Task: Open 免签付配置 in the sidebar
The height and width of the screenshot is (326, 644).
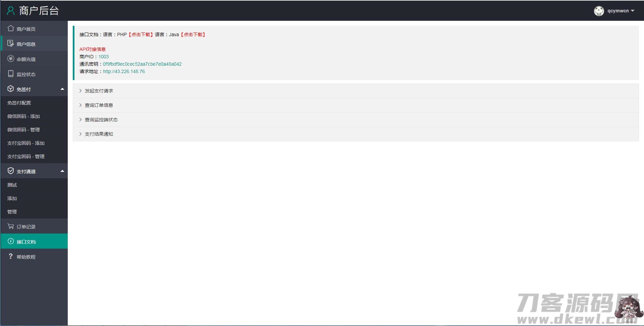Action: 19,103
